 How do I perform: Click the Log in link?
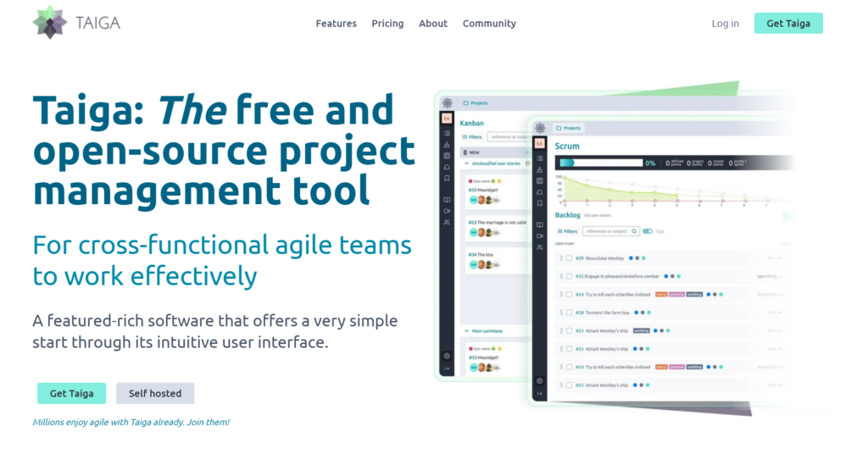725,24
